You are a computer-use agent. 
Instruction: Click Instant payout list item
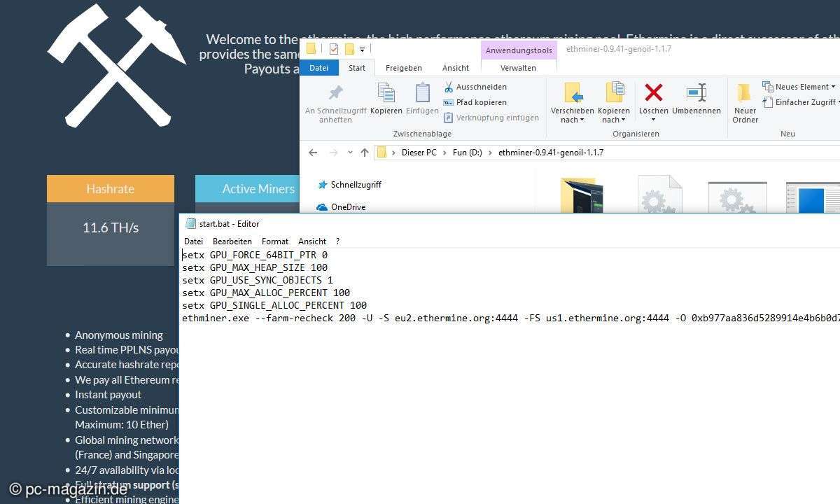pos(108,394)
